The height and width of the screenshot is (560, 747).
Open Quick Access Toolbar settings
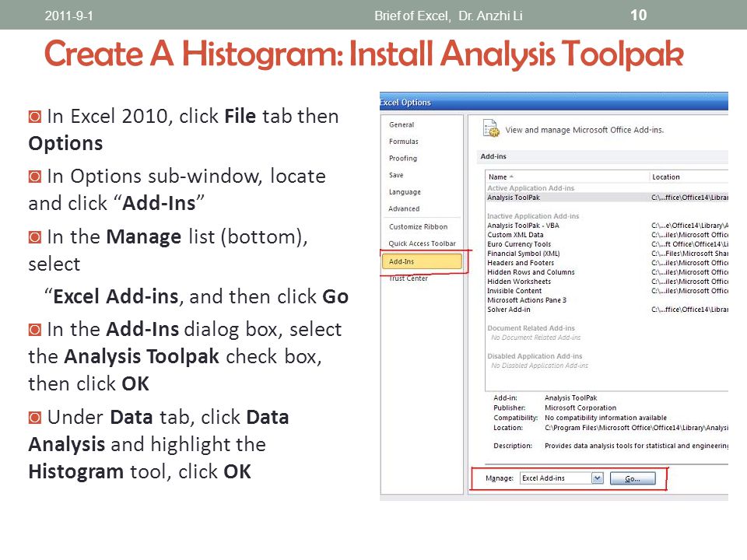click(422, 243)
